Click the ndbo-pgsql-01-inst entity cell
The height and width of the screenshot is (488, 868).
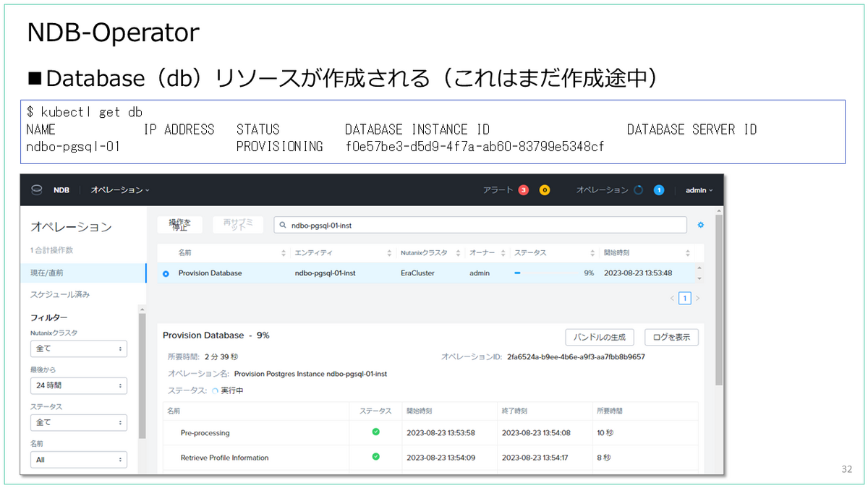325,273
